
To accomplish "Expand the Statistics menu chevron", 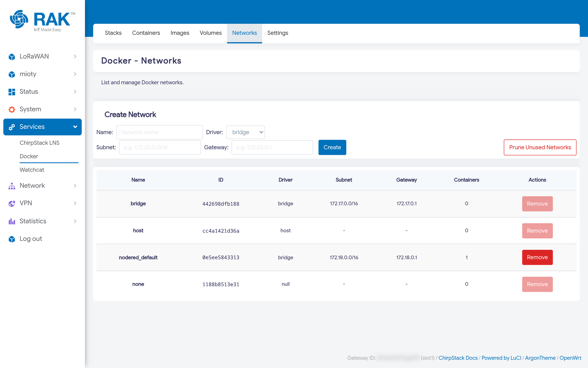I will (75, 221).
